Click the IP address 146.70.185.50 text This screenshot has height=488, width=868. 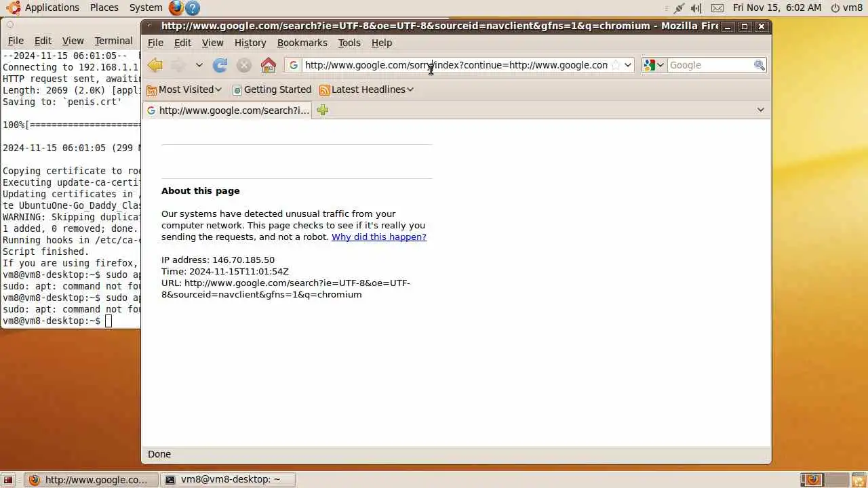243,260
